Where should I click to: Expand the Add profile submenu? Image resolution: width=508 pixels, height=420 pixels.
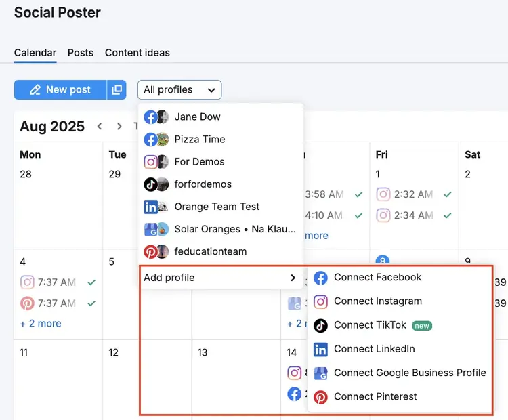tap(220, 278)
